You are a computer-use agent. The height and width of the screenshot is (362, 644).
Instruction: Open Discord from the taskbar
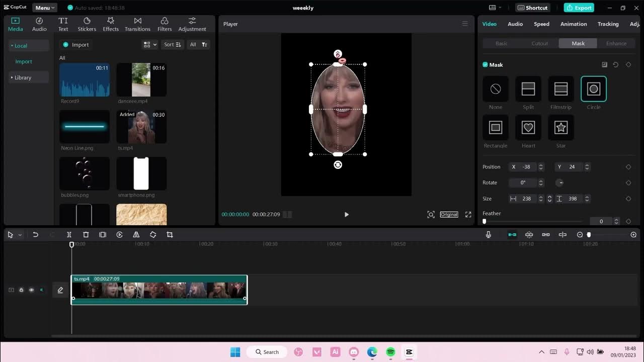[354, 352]
